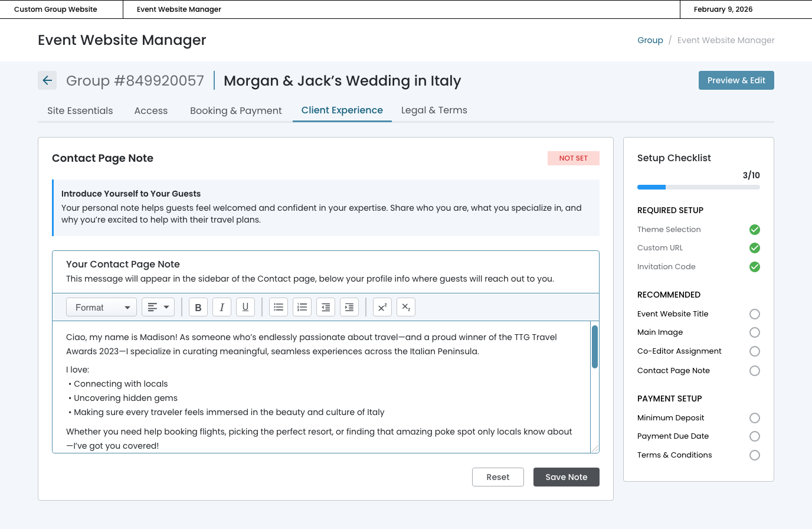This screenshot has height=529, width=812.
Task: Toggle bold formatting in the editor
Action: coord(198,307)
